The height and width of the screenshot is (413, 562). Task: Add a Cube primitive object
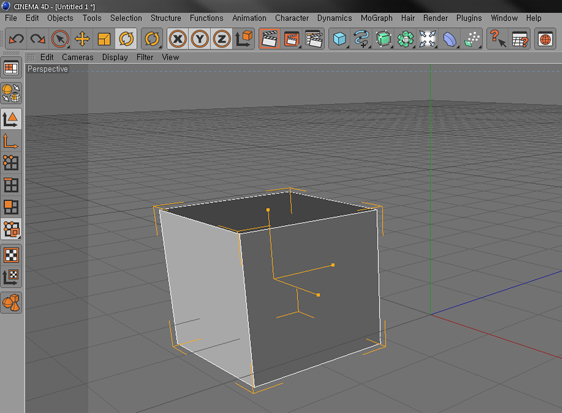[339, 39]
